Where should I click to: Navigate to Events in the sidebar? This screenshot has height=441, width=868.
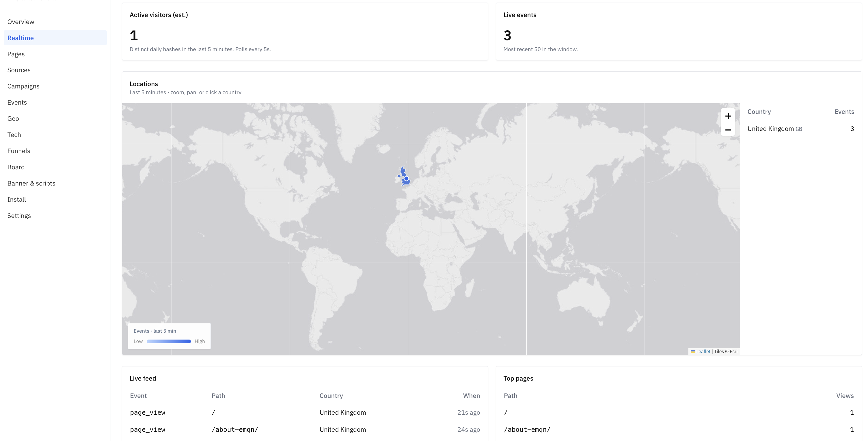55,103
